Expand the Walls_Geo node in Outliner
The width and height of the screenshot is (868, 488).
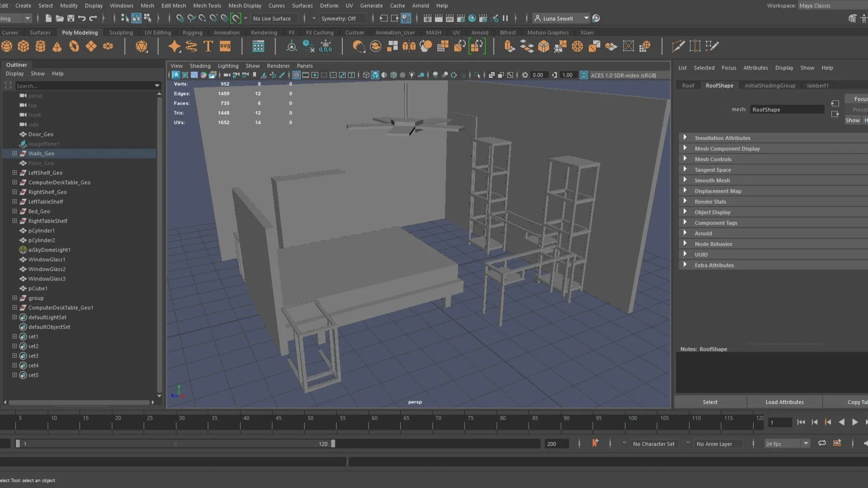(14, 153)
